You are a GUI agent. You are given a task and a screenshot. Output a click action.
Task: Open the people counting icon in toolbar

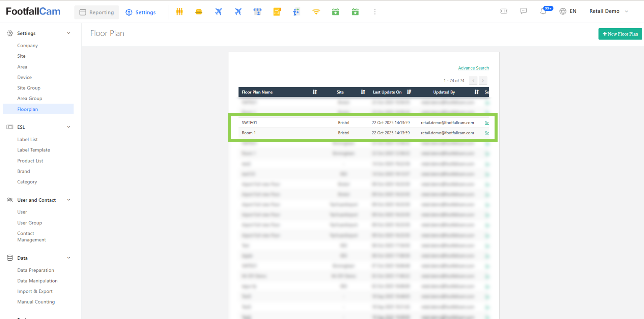[x=179, y=12]
